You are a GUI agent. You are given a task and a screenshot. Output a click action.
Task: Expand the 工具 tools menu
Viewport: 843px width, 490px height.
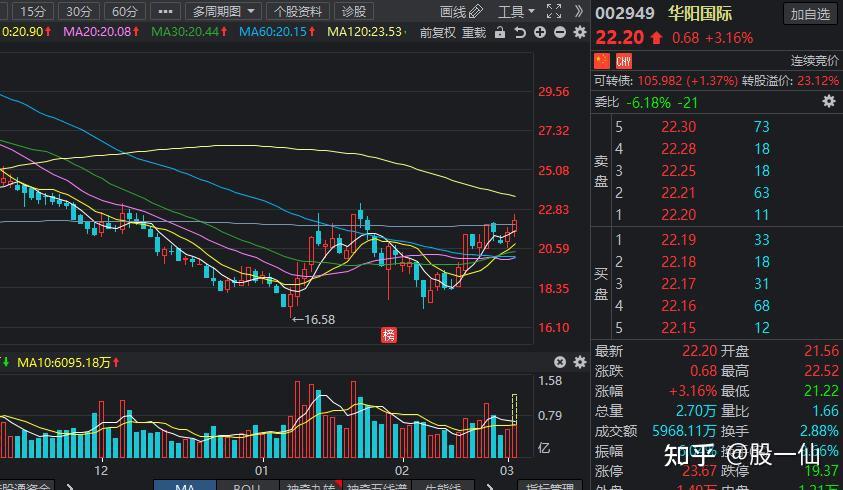point(516,12)
